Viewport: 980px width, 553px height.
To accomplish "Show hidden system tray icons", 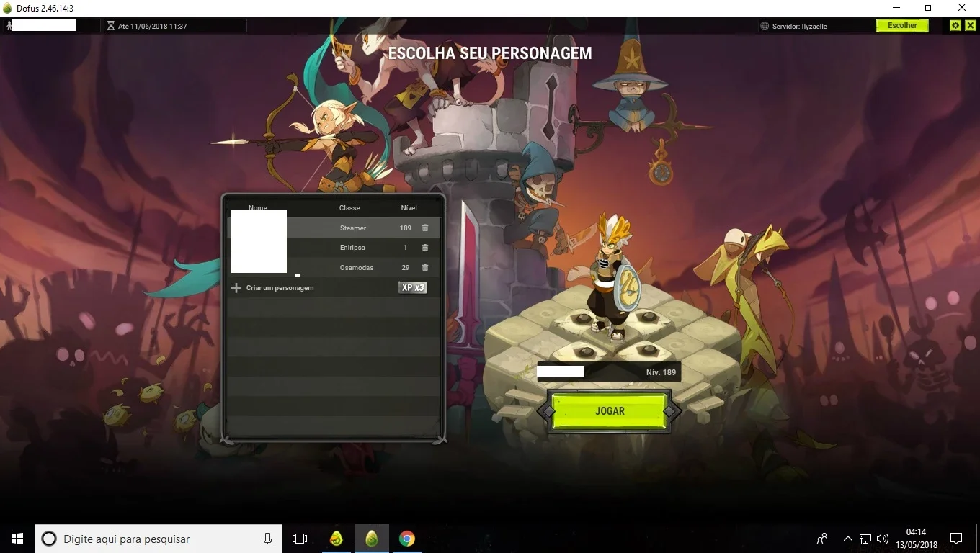I will [847, 539].
